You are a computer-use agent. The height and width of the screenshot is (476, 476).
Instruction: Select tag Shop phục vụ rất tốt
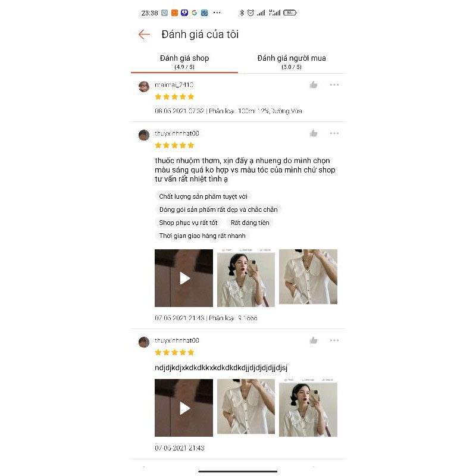[188, 223]
